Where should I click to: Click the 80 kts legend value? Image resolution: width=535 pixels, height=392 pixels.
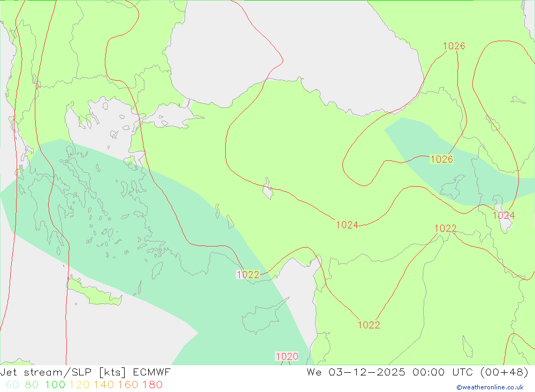(x=32, y=385)
